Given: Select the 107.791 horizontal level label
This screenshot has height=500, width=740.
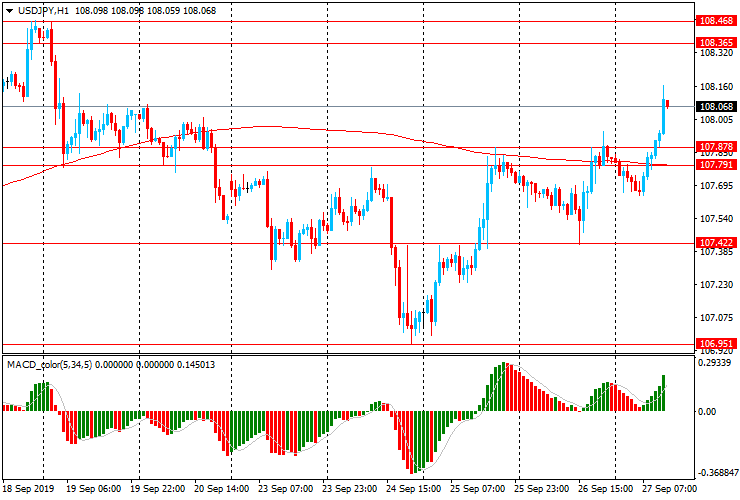Looking at the screenshot, I should point(716,165).
